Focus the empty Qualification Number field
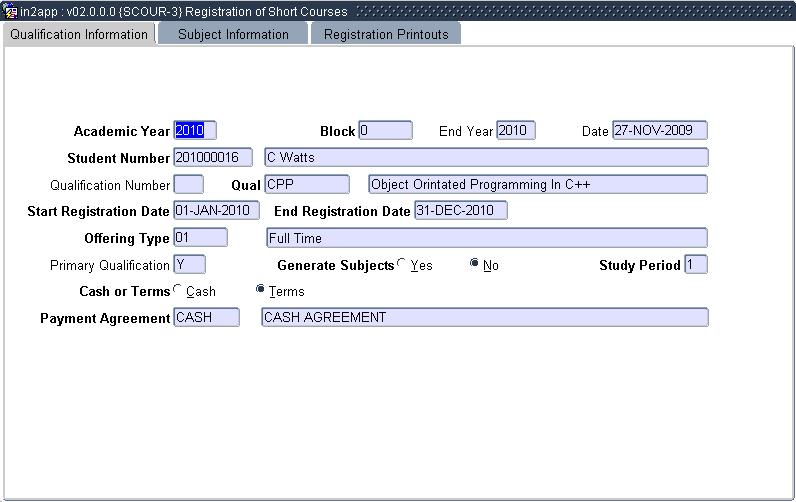The image size is (796, 502). [188, 184]
